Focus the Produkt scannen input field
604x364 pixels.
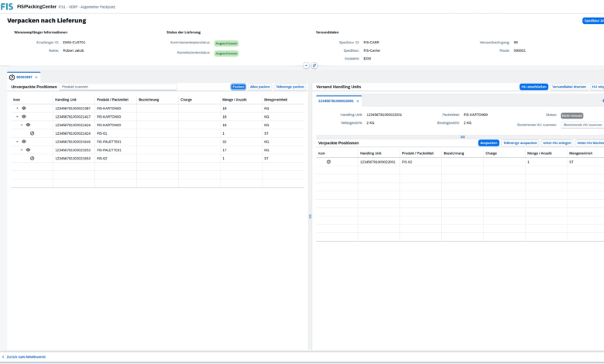[118, 87]
